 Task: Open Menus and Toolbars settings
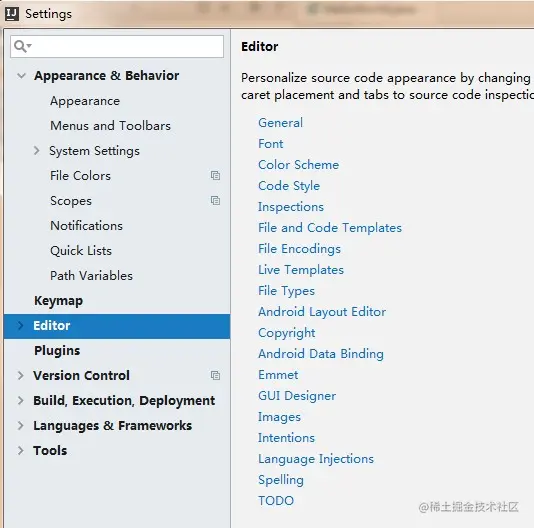[x=110, y=126]
